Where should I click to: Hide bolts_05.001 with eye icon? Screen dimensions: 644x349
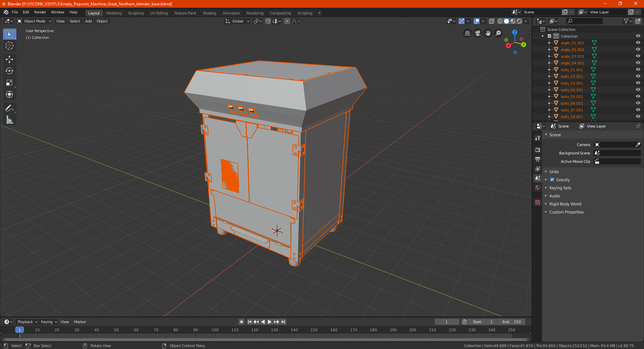[x=638, y=96]
